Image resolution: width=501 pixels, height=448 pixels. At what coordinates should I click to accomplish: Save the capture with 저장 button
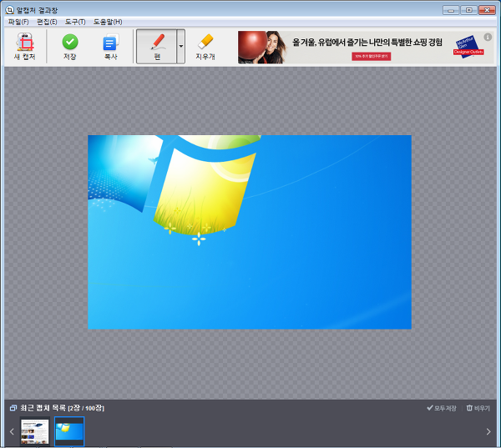click(69, 47)
